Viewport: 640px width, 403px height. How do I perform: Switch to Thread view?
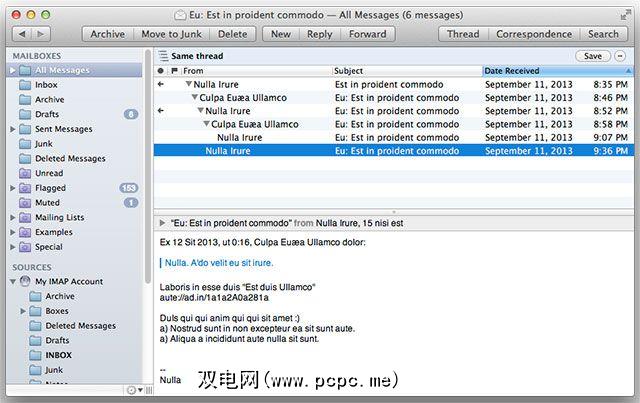tap(463, 34)
